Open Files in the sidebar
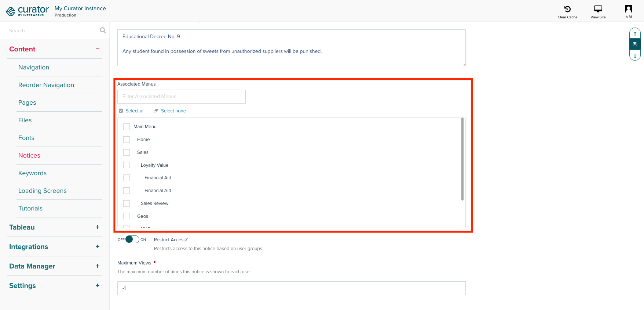 point(25,120)
